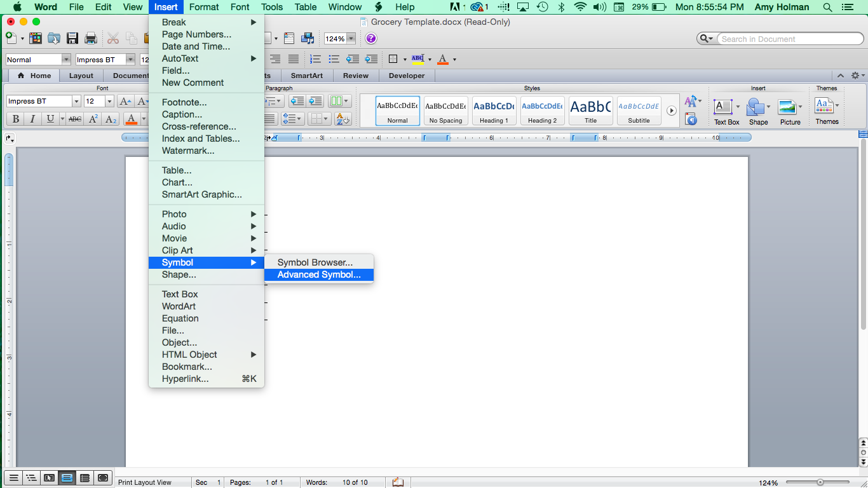Screen dimensions: 868x488
Task: Open the 124% zoom dropdown
Action: pyautogui.click(x=351, y=38)
